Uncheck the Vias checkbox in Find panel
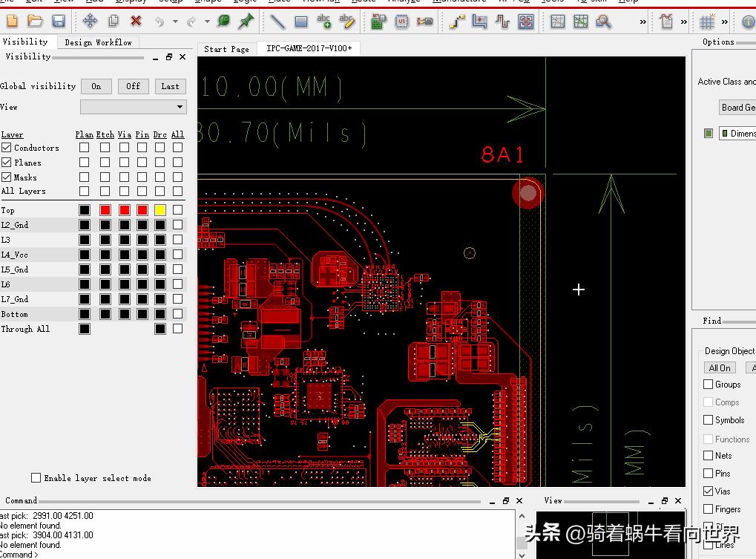The image size is (756, 559). click(x=708, y=491)
